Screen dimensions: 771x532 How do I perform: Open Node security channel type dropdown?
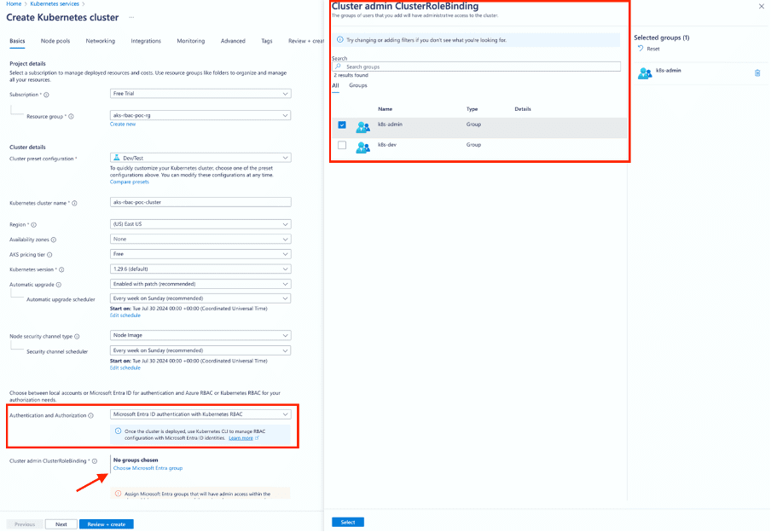point(200,335)
